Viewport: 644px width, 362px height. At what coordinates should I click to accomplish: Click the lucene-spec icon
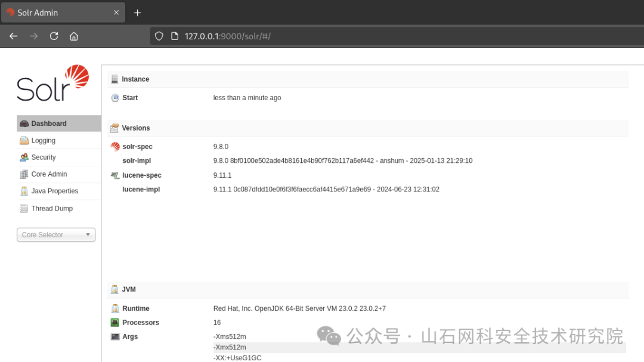point(115,175)
